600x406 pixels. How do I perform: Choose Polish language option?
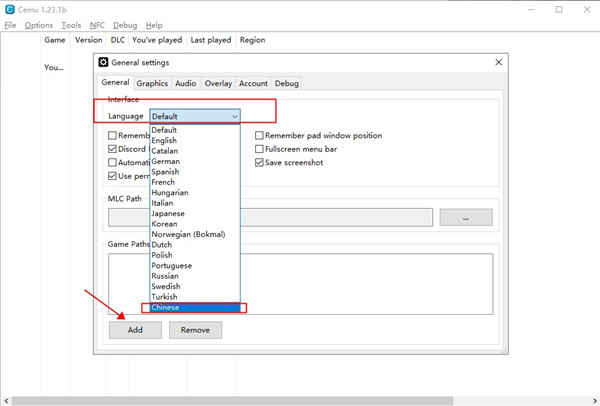(195, 255)
